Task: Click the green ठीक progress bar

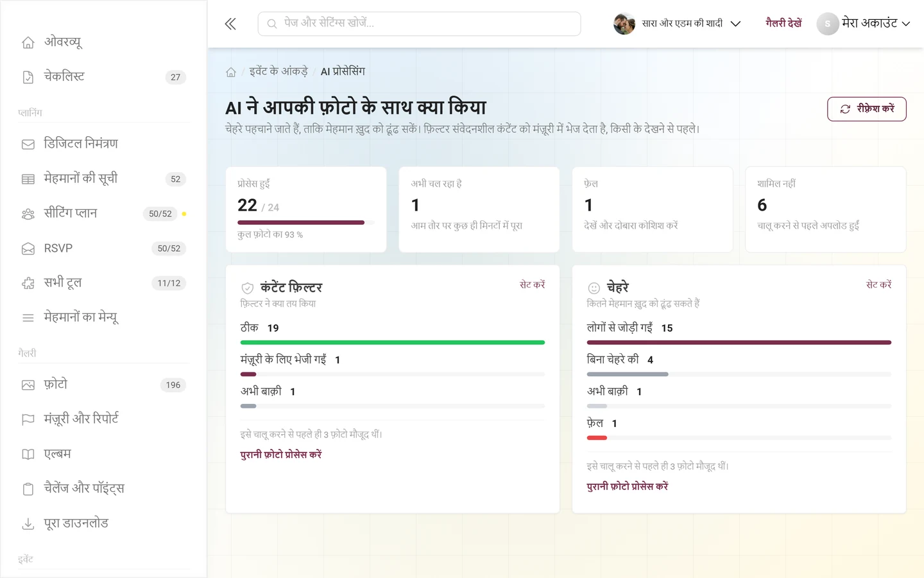Action: pos(393,343)
